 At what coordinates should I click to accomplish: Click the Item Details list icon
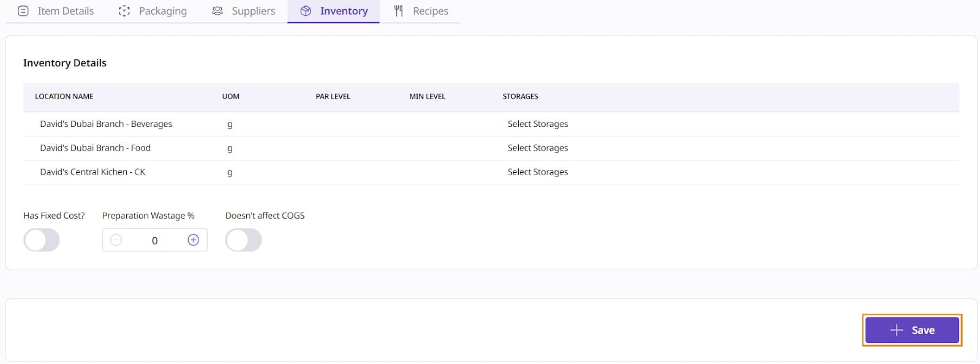pos(23,11)
